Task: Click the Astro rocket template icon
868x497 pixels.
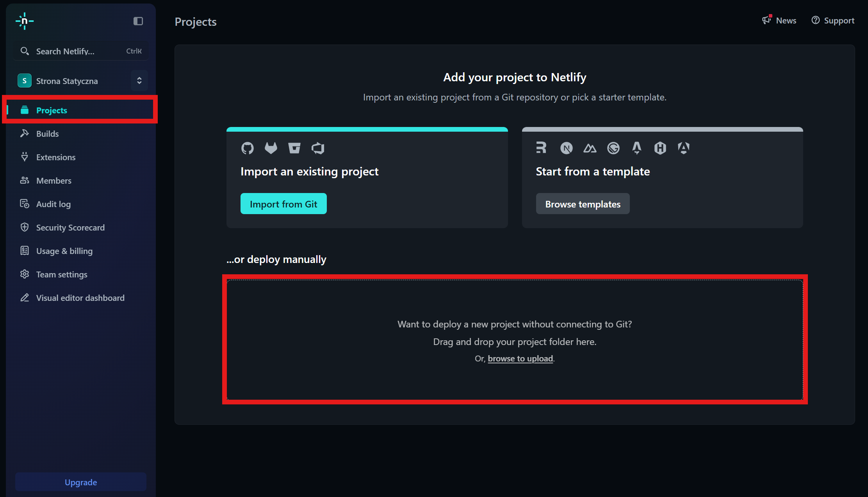Action: click(637, 148)
